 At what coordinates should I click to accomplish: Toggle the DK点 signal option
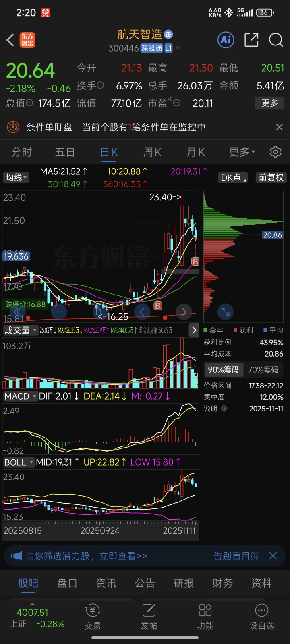pyautogui.click(x=234, y=177)
